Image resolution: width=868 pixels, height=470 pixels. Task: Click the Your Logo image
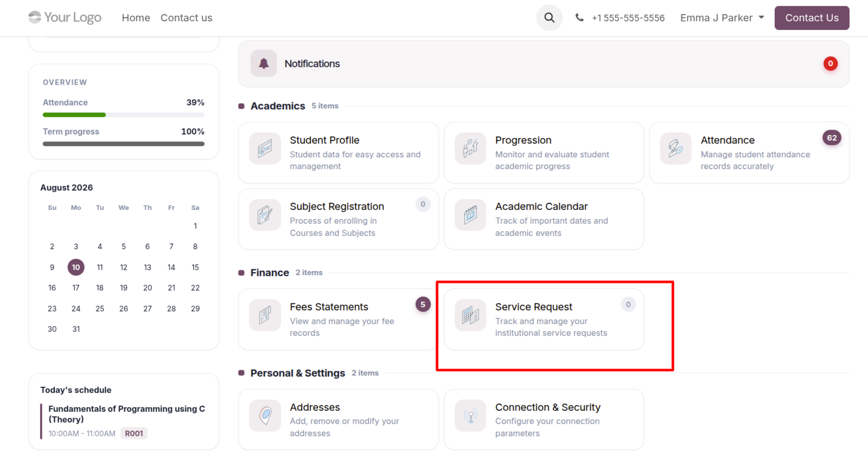click(x=65, y=18)
